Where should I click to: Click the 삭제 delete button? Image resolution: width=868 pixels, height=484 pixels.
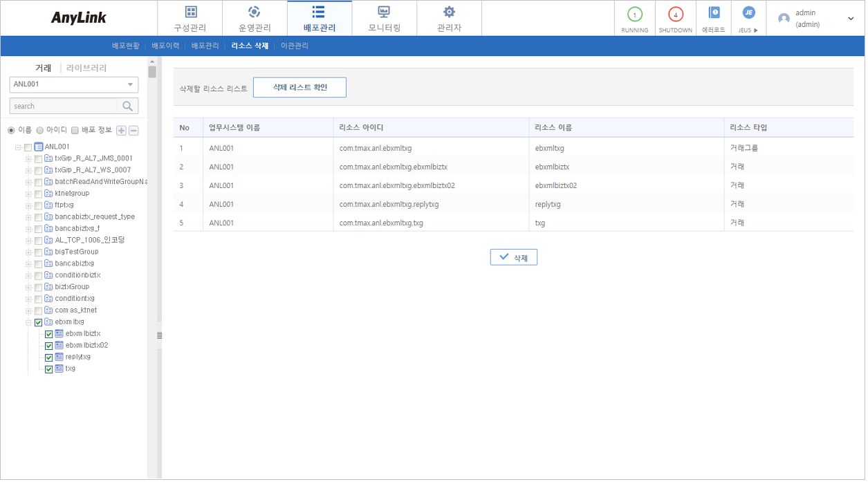(x=513, y=257)
